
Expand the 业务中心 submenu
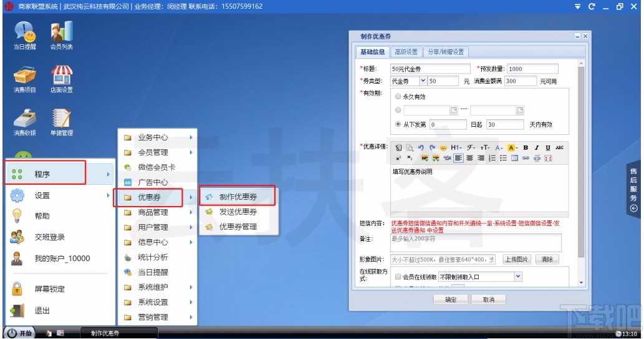pyautogui.click(x=158, y=137)
